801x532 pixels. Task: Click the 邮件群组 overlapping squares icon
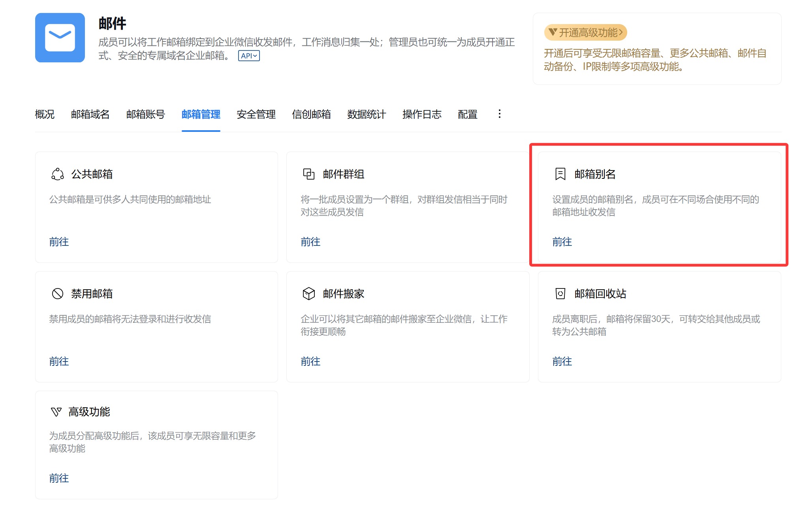[x=308, y=174]
